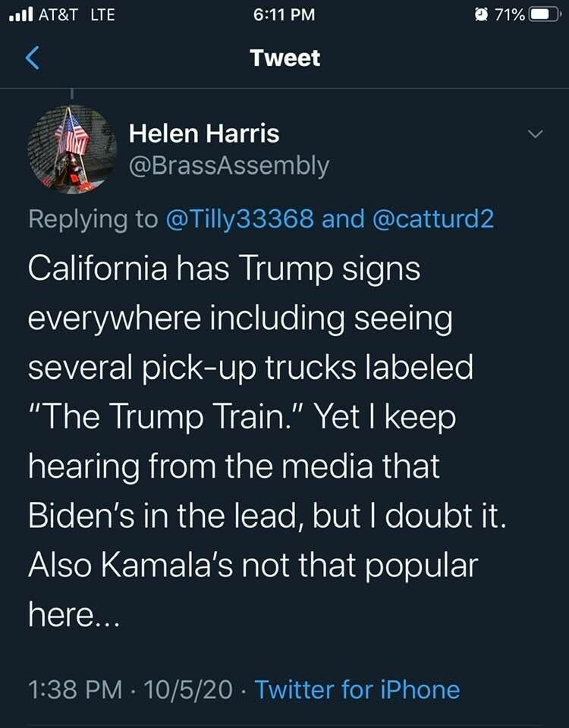This screenshot has width=569, height=728.
Task: Open the @Tilly33368 profile link
Action: pyautogui.click(x=240, y=219)
